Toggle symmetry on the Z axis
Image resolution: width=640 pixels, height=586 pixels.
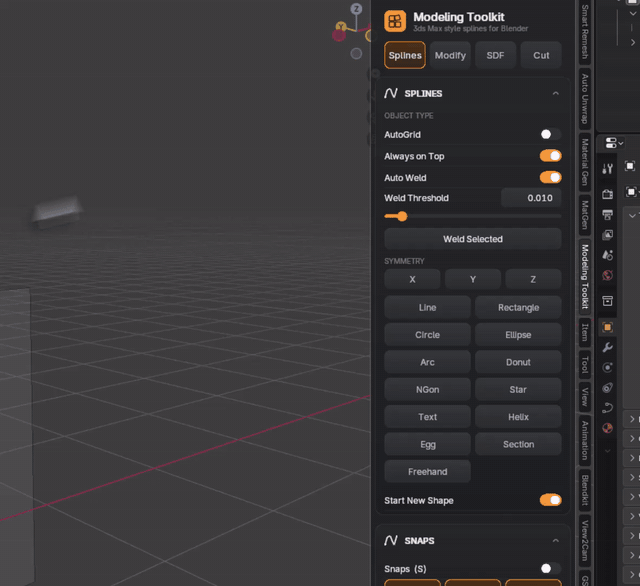pyautogui.click(x=533, y=280)
